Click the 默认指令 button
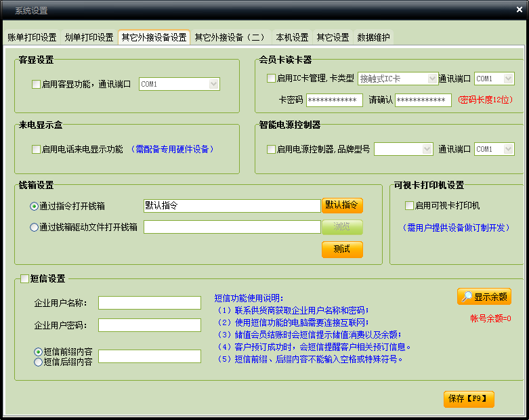529x420 pixels. click(342, 205)
